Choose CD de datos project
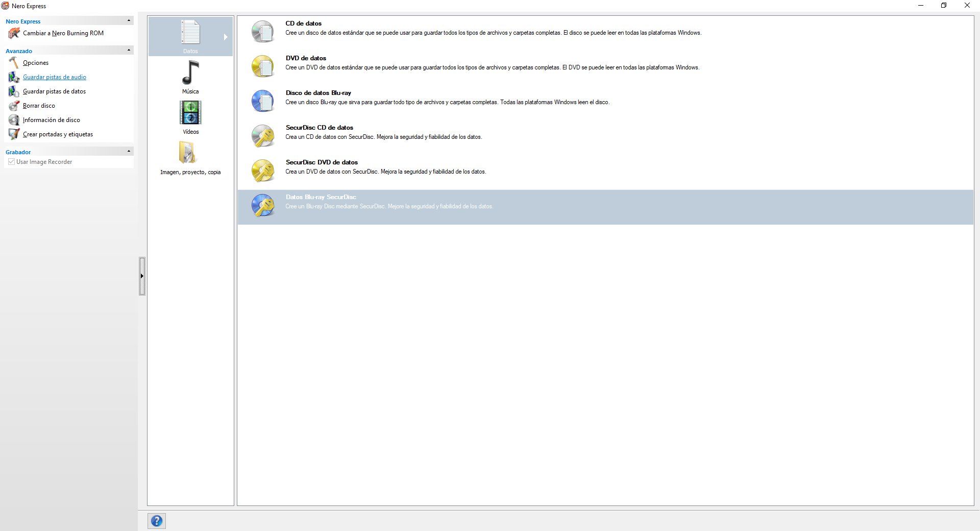The height and width of the screenshot is (531, 980). click(605, 34)
